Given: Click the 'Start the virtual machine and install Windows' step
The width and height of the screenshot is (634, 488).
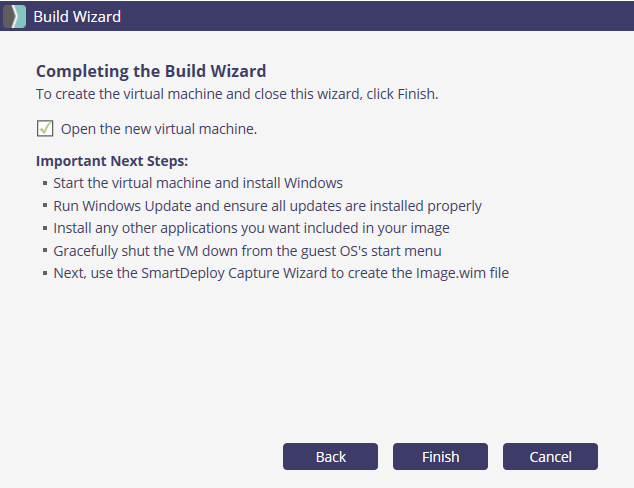Looking at the screenshot, I should point(198,184).
